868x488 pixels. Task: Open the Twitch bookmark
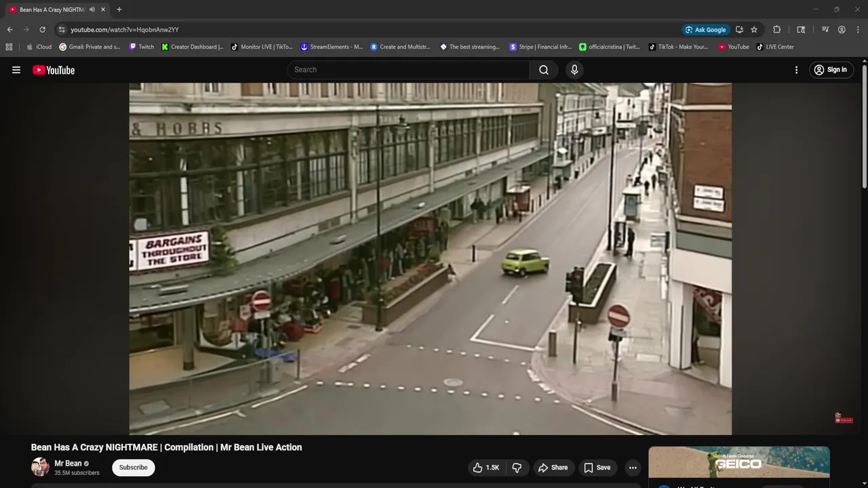tap(142, 47)
